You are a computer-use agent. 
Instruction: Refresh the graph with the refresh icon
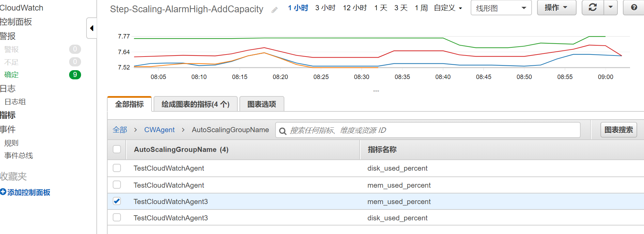(x=593, y=7)
